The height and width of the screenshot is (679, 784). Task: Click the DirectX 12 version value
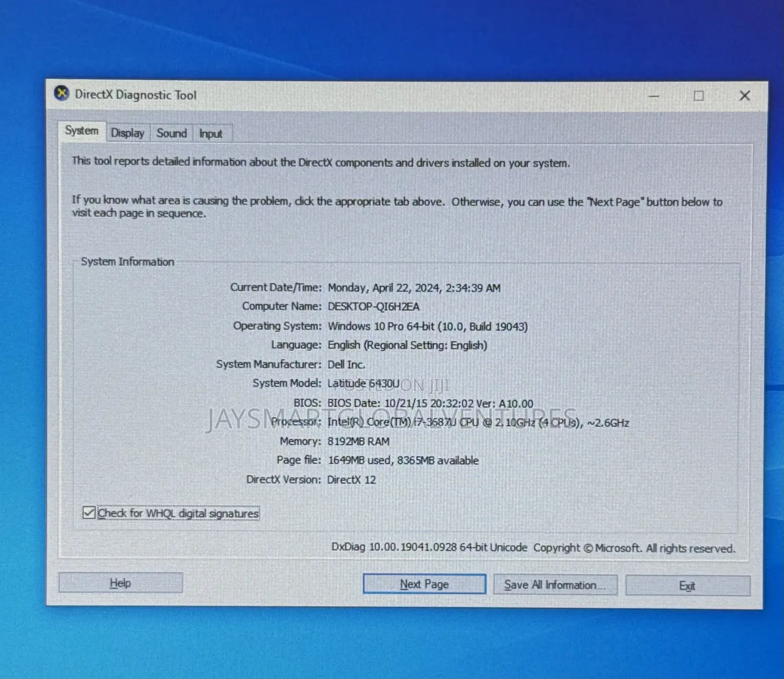tap(352, 480)
